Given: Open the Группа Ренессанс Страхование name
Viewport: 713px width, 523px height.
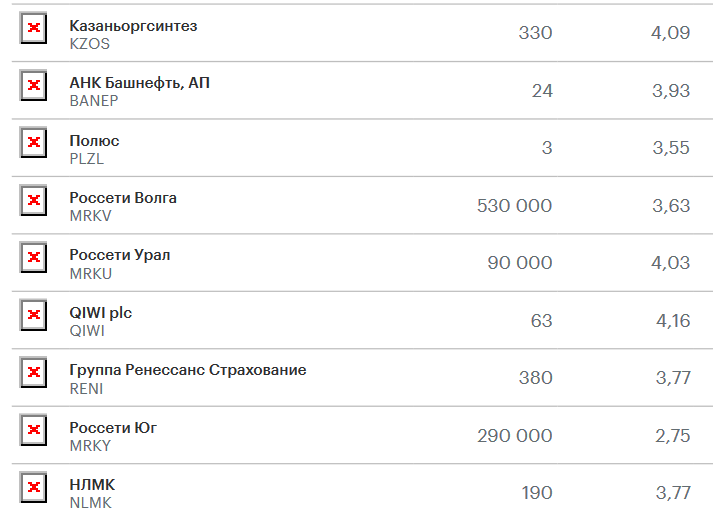Looking at the screenshot, I should (188, 370).
